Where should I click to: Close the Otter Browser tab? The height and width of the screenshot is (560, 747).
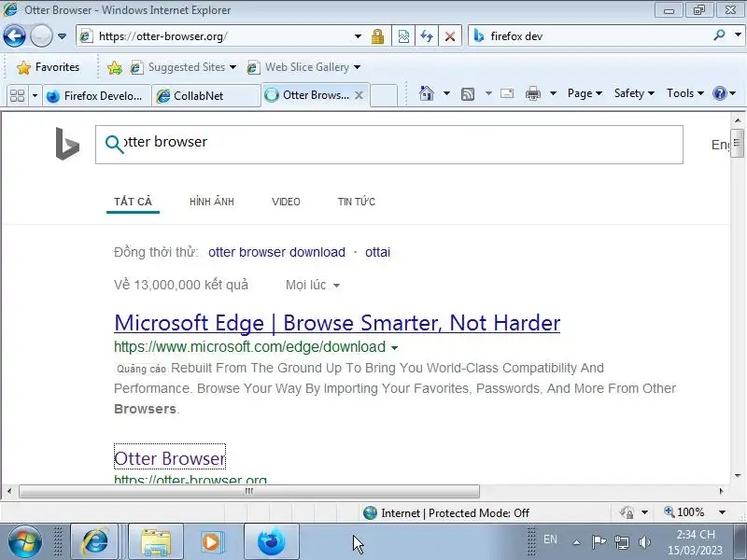coord(359,95)
